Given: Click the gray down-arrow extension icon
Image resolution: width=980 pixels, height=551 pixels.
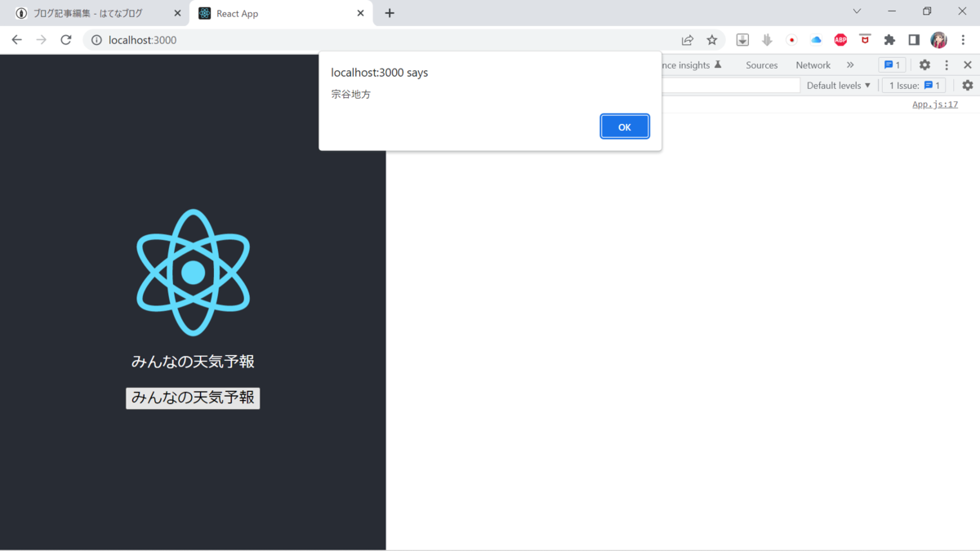Looking at the screenshot, I should point(767,40).
